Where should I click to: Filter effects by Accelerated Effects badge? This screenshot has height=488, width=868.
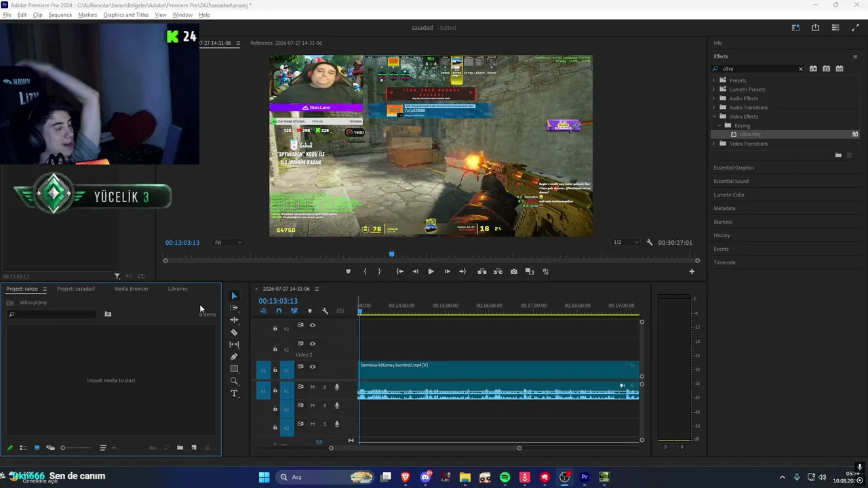click(x=813, y=68)
